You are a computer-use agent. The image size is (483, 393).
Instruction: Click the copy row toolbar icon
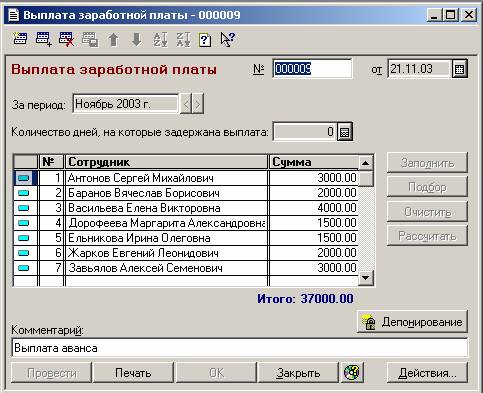click(90, 39)
